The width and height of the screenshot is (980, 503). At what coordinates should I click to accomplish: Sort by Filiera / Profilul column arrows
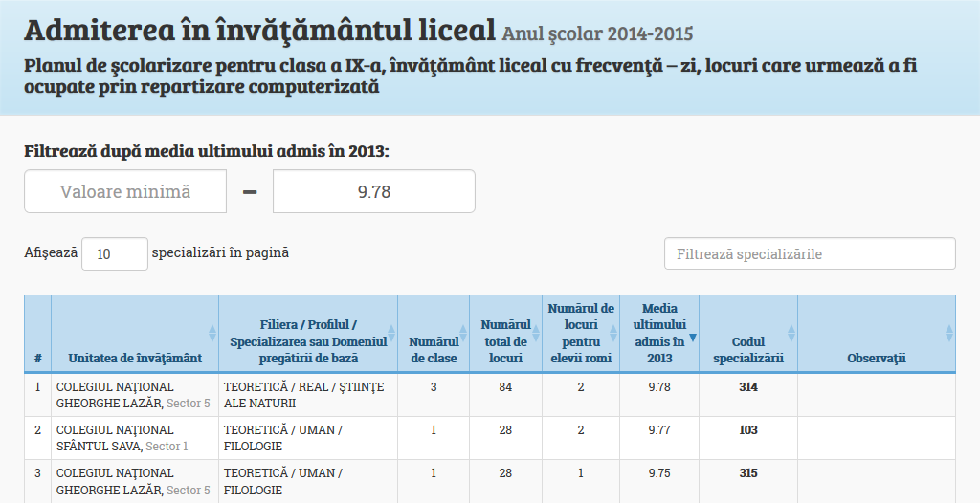[x=391, y=333]
